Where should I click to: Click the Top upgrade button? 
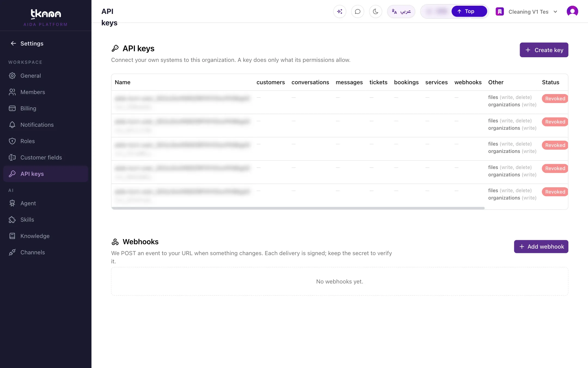[469, 11]
